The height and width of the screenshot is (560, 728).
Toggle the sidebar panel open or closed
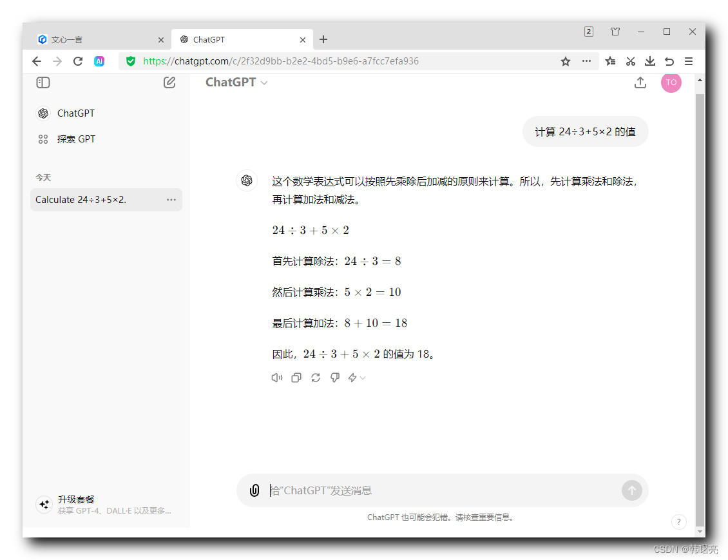43,82
